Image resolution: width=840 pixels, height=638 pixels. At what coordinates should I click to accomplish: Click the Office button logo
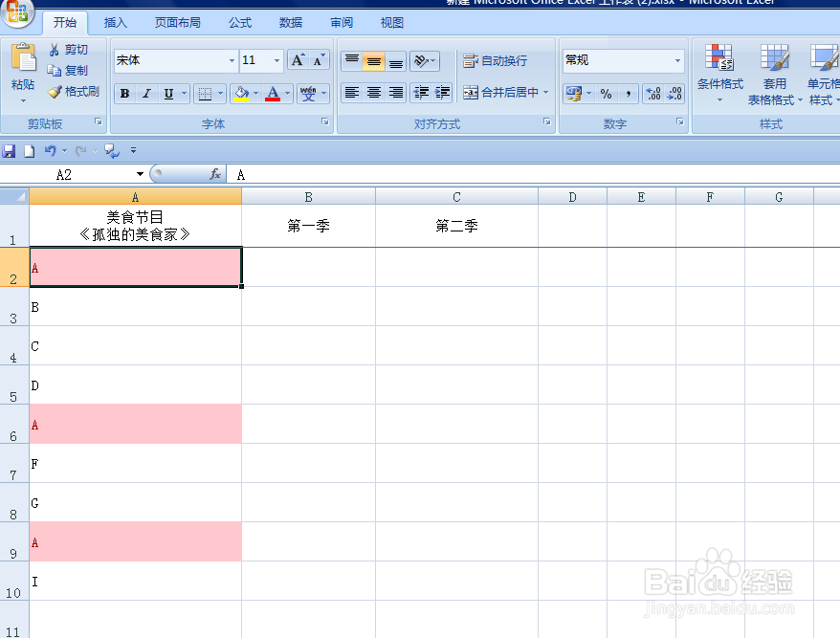(x=17, y=11)
